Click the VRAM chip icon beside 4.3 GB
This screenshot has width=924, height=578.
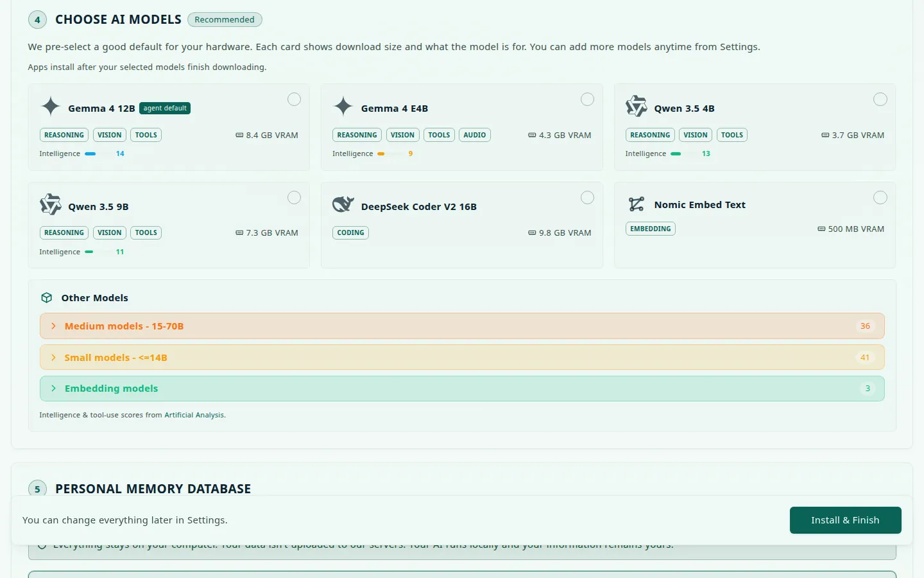coord(532,136)
